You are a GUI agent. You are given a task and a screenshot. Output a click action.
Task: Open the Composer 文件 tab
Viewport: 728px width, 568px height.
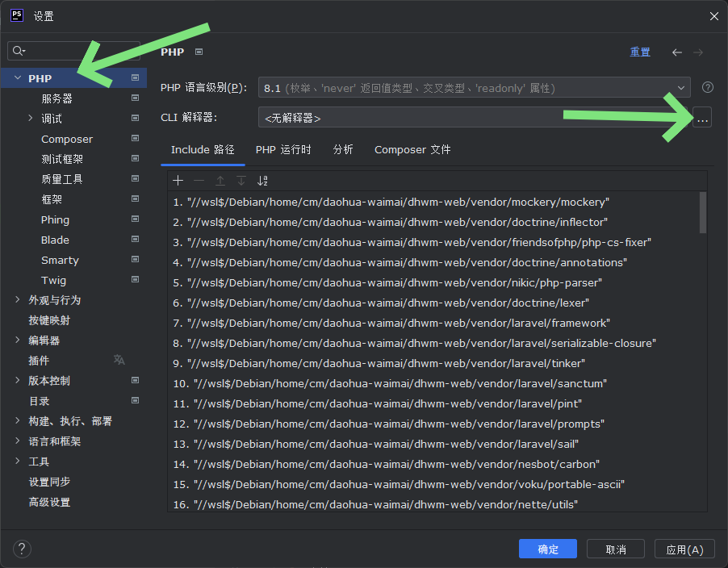point(412,150)
